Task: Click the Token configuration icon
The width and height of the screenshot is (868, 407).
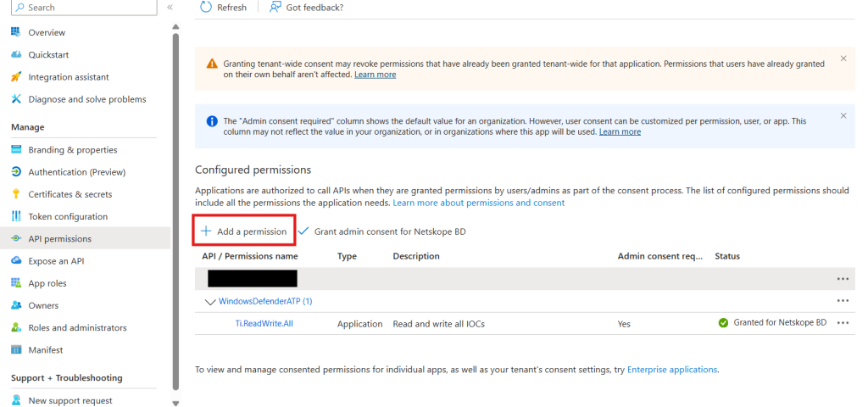Action: coord(16,216)
